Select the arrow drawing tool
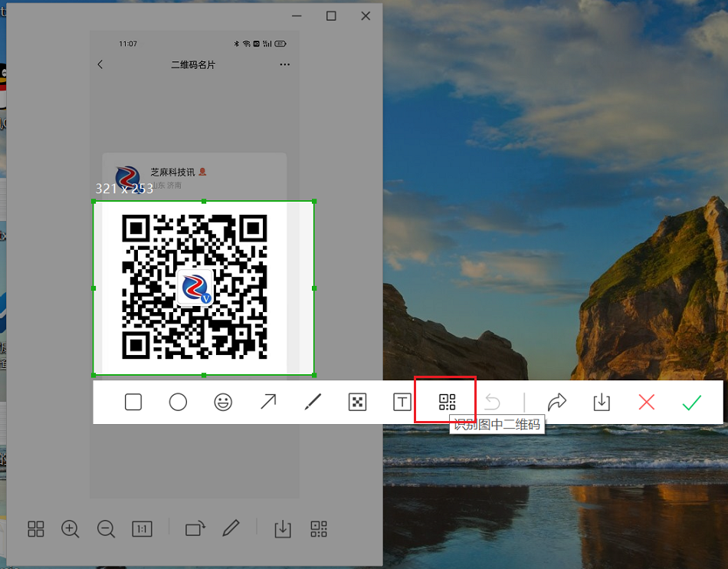This screenshot has width=728, height=569. pyautogui.click(x=268, y=402)
